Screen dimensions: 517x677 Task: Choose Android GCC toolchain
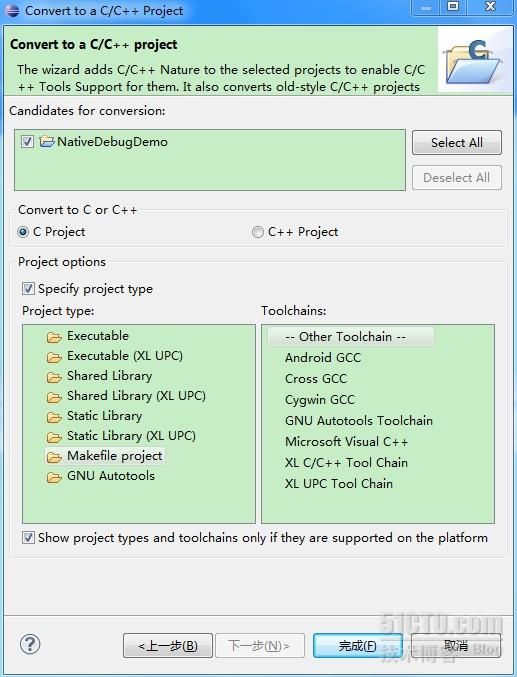click(323, 357)
